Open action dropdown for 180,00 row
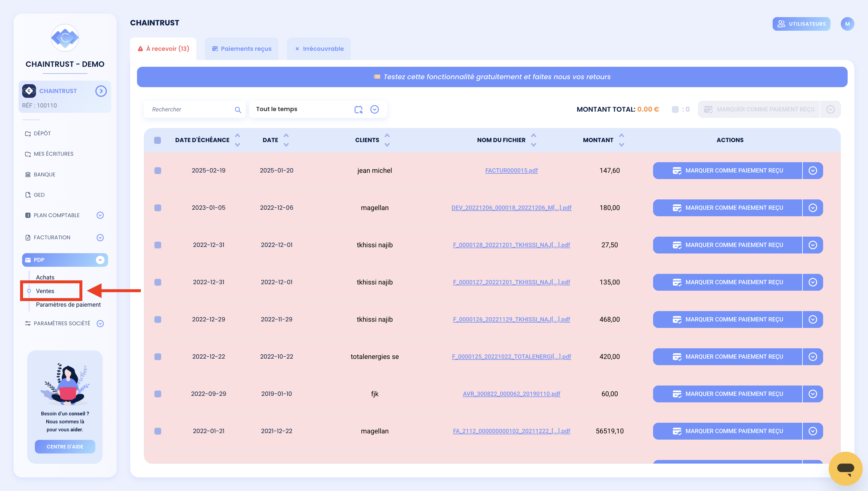 point(813,208)
